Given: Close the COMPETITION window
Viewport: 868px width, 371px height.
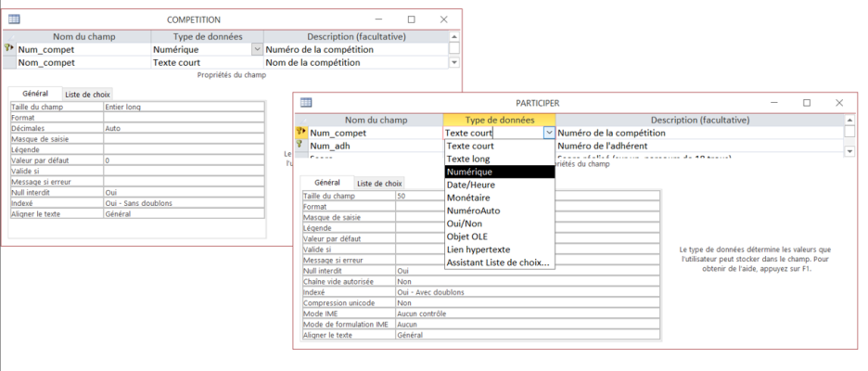Looking at the screenshot, I should pyautogui.click(x=444, y=19).
